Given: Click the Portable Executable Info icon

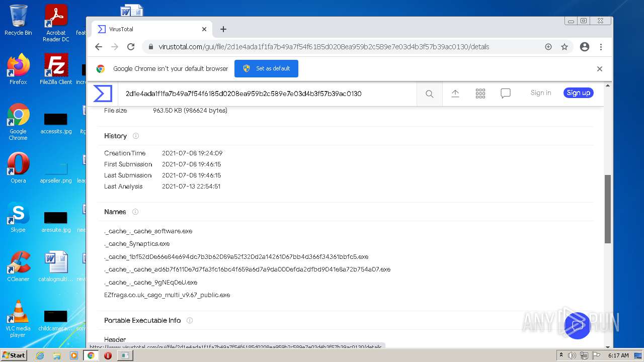Looking at the screenshot, I should coord(190,320).
